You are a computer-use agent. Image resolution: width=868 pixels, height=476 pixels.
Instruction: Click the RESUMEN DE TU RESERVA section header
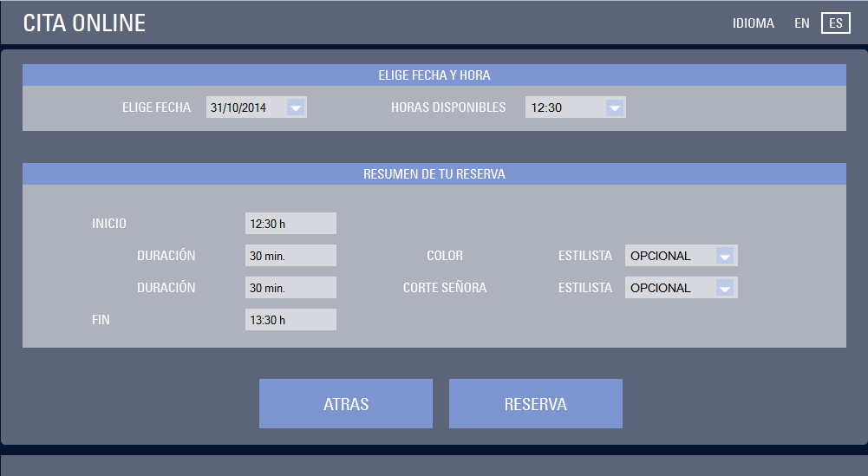coord(434,174)
